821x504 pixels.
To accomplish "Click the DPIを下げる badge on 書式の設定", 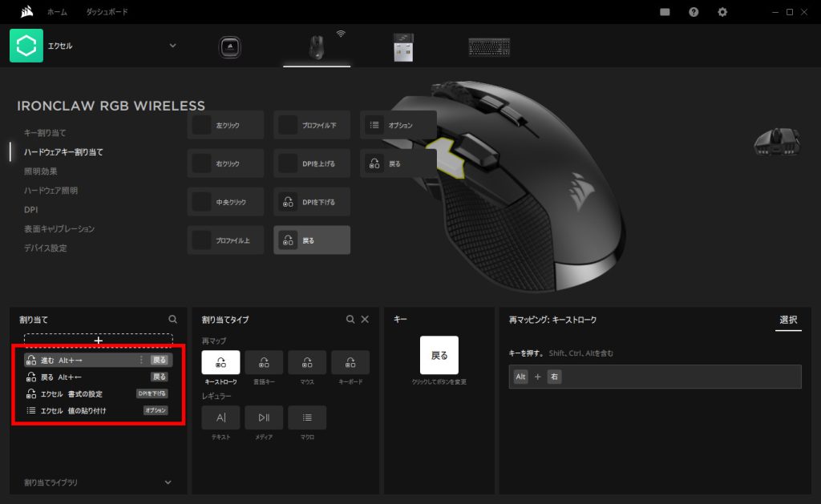I will [x=152, y=393].
